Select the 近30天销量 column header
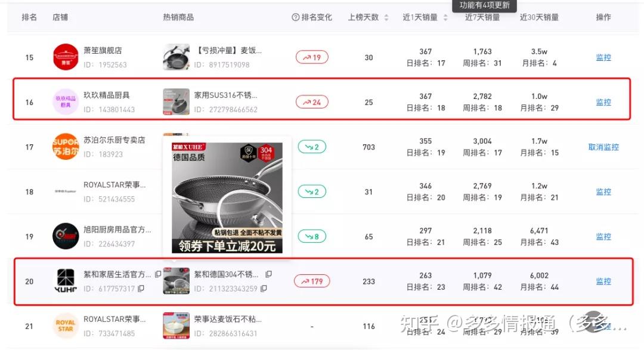Viewport: 644px width, 350px height. point(539,17)
